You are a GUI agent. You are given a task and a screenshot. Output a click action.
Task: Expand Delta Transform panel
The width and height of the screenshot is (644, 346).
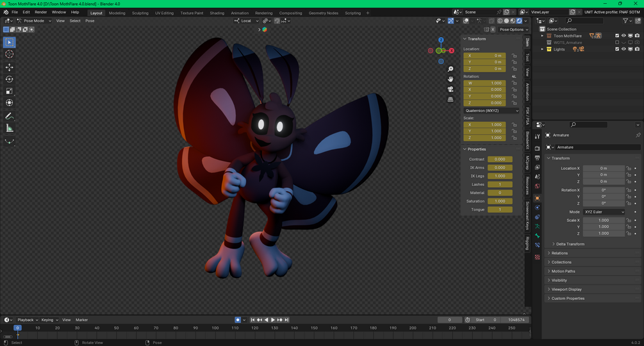(570, 243)
